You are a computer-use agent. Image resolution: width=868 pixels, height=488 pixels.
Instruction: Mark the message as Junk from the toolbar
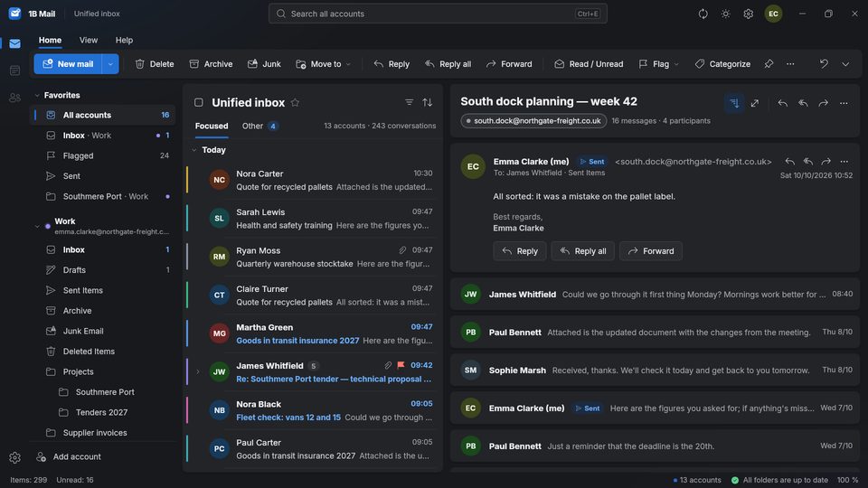[x=264, y=64]
